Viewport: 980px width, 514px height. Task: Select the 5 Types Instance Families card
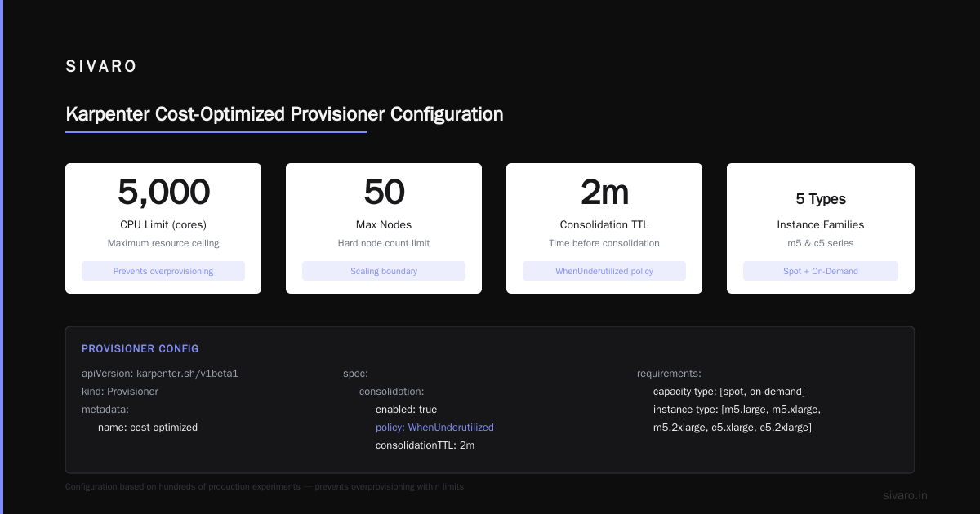point(821,228)
